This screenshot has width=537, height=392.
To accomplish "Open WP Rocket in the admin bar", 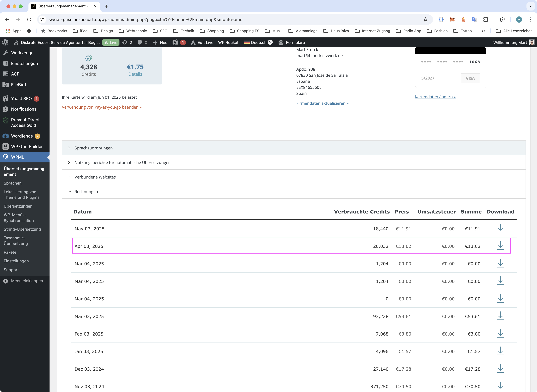I will pos(228,43).
